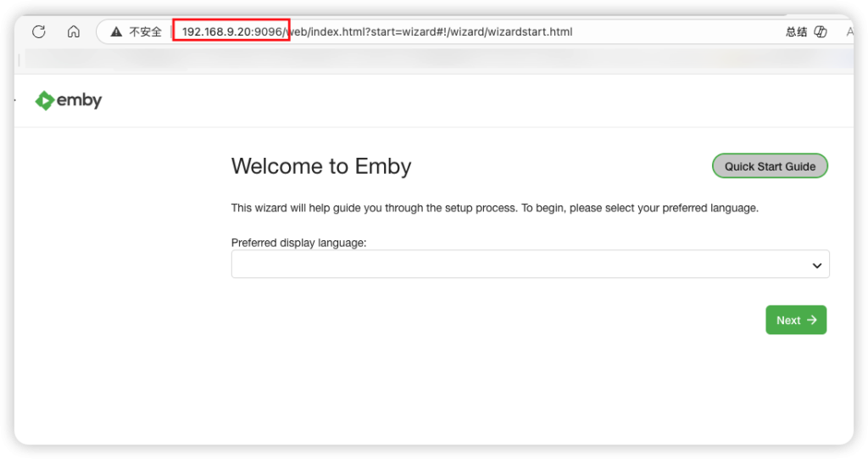The image size is (868, 459).
Task: Open the Quick Start Guide
Action: tap(770, 165)
